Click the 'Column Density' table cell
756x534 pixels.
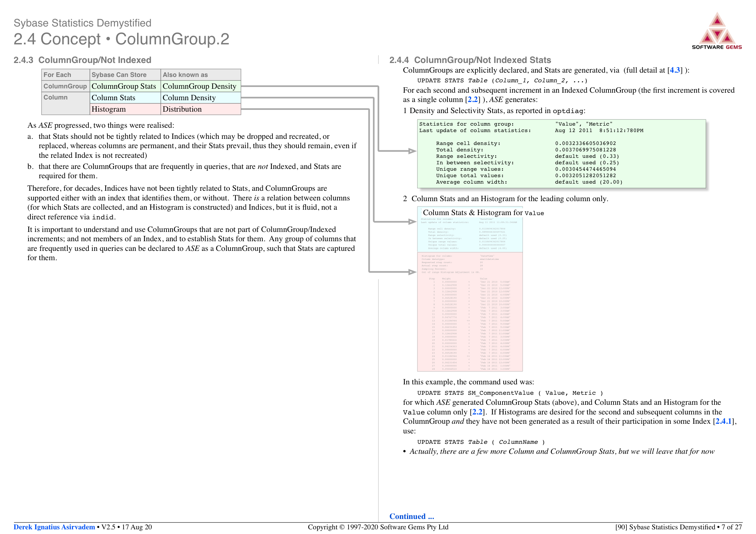tap(200, 98)
